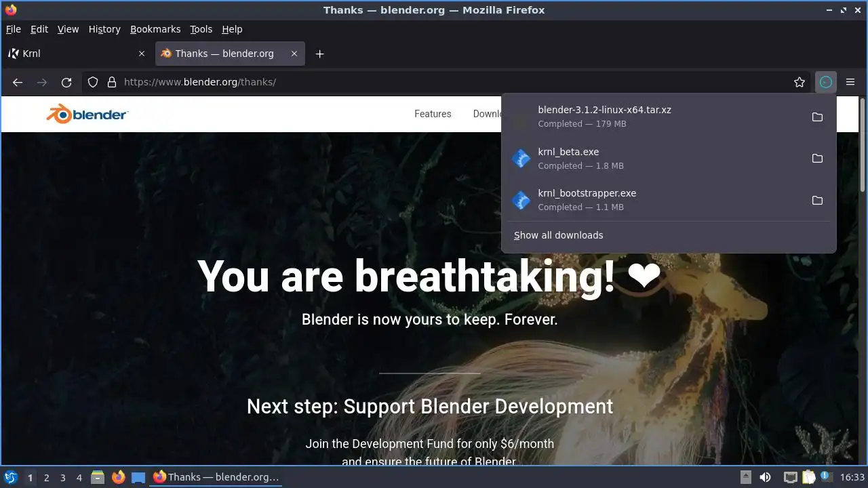
Task: Open the krnl_beta.exe download entry
Action: click(x=658, y=158)
